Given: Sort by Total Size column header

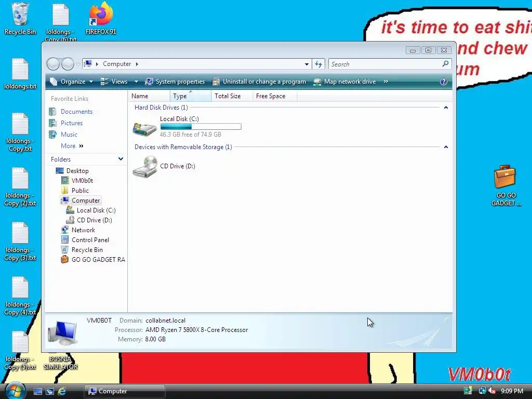Looking at the screenshot, I should (232, 96).
